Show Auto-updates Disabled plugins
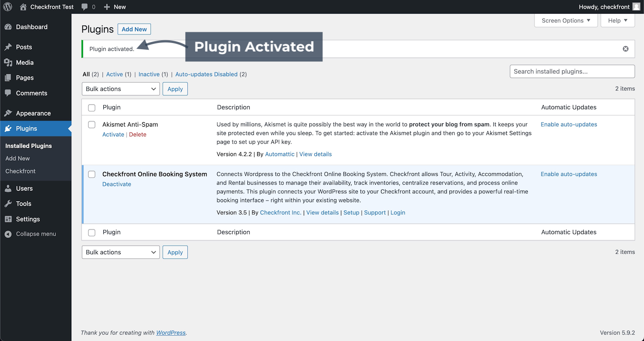Viewport: 644px width, 341px height. pos(206,74)
